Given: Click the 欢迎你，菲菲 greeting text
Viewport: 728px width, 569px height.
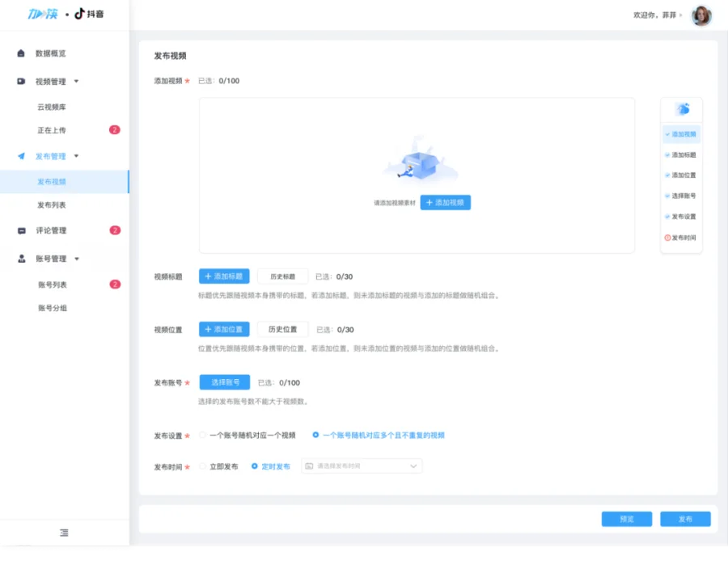Looking at the screenshot, I should click(x=654, y=15).
